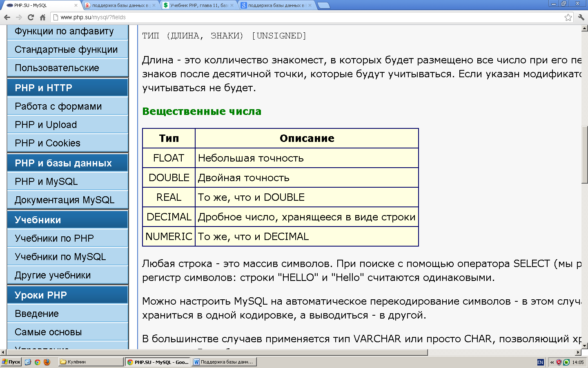Open the browser home page icon
The image size is (588, 368).
(42, 17)
